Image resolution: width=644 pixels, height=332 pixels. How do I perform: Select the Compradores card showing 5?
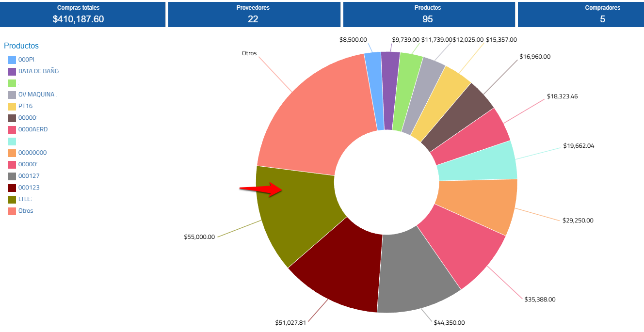pos(602,15)
